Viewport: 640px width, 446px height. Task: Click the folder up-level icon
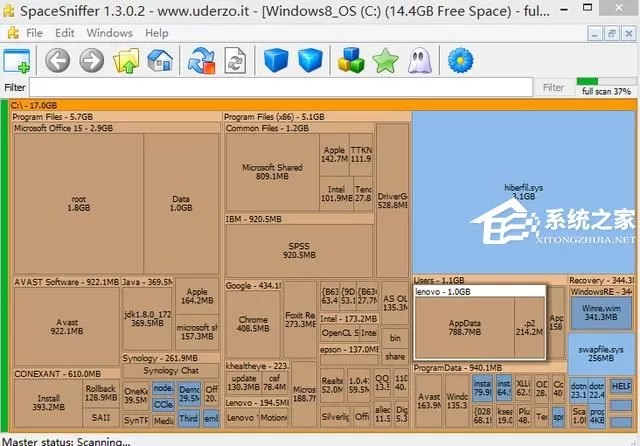coord(126,61)
